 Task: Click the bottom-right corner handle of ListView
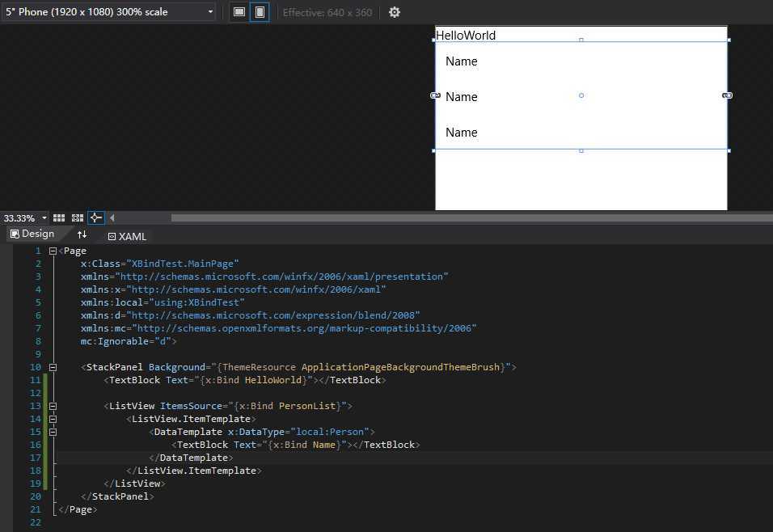[x=729, y=151]
